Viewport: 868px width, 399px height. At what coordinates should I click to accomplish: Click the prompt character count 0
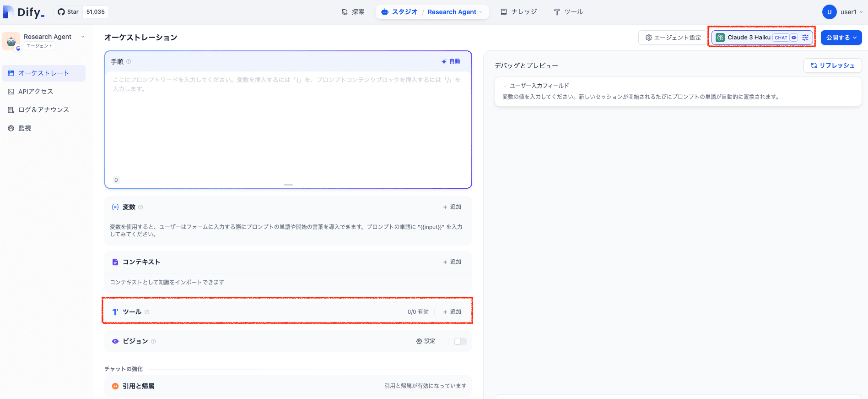116,180
